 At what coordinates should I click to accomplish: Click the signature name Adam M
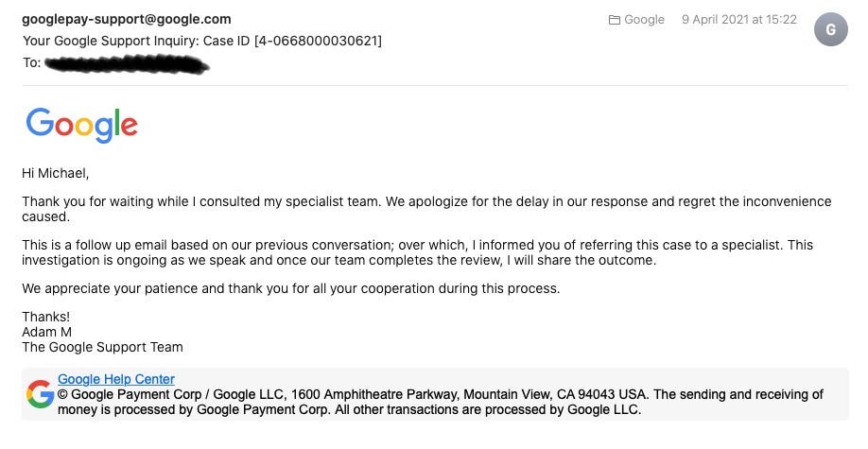tap(46, 332)
